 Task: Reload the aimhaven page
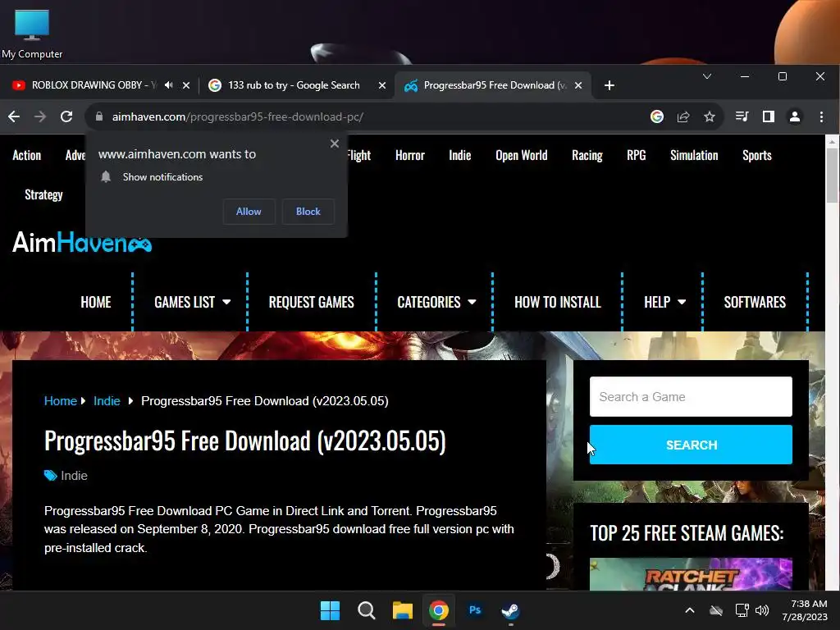pyautogui.click(x=66, y=116)
